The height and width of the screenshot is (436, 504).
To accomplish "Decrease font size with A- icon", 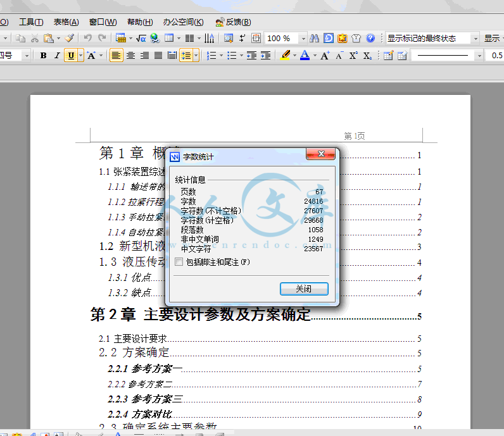I will click(339, 56).
